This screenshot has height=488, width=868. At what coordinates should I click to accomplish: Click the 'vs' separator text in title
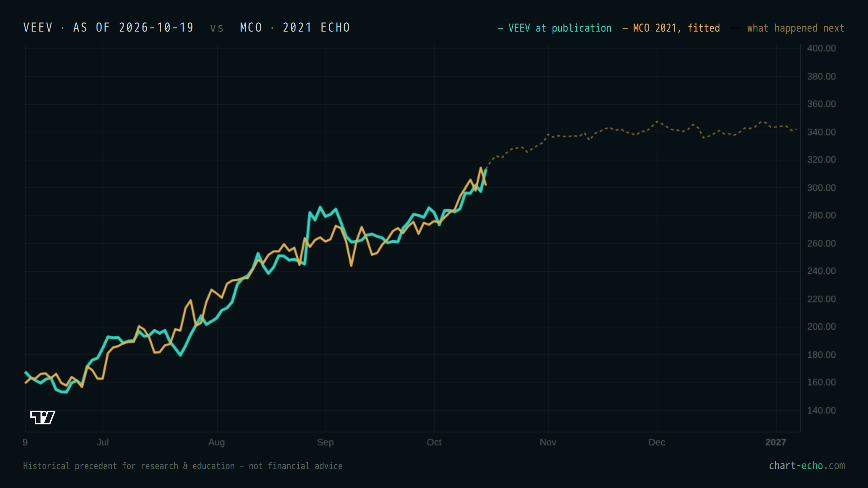[x=217, y=28]
